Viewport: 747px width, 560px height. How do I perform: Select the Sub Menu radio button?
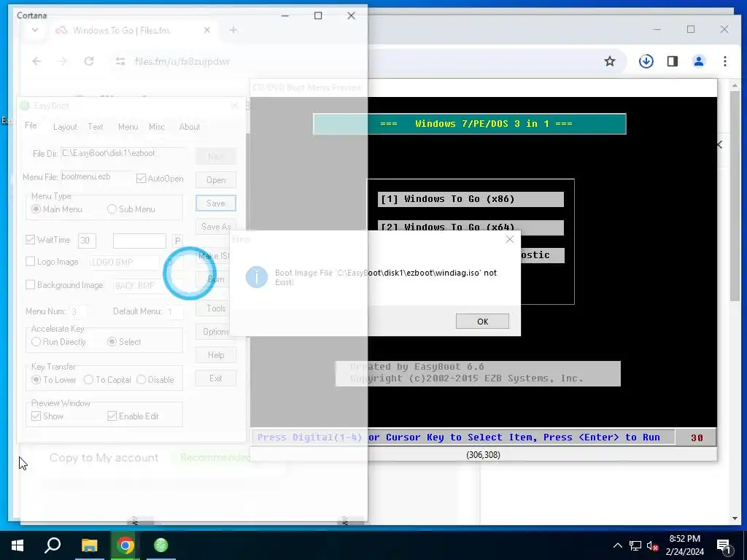(x=112, y=209)
